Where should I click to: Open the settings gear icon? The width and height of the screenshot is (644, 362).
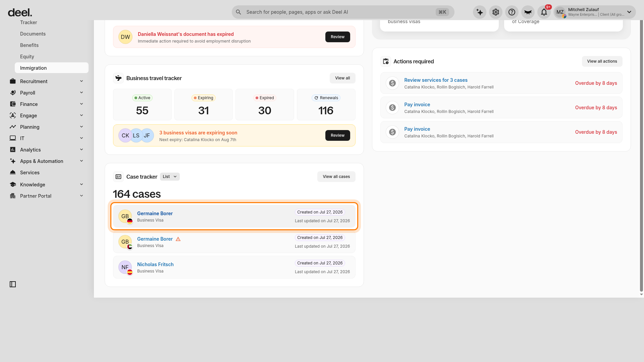click(496, 12)
